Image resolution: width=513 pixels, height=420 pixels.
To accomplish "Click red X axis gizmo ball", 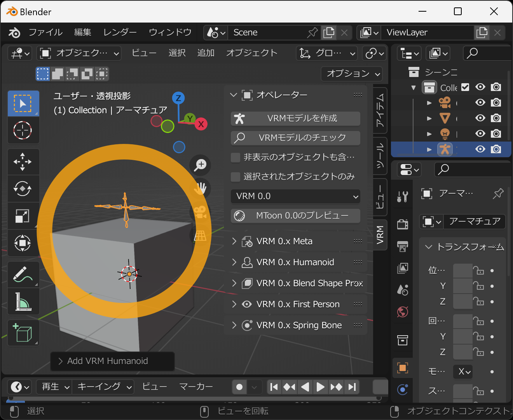I will [x=201, y=124].
